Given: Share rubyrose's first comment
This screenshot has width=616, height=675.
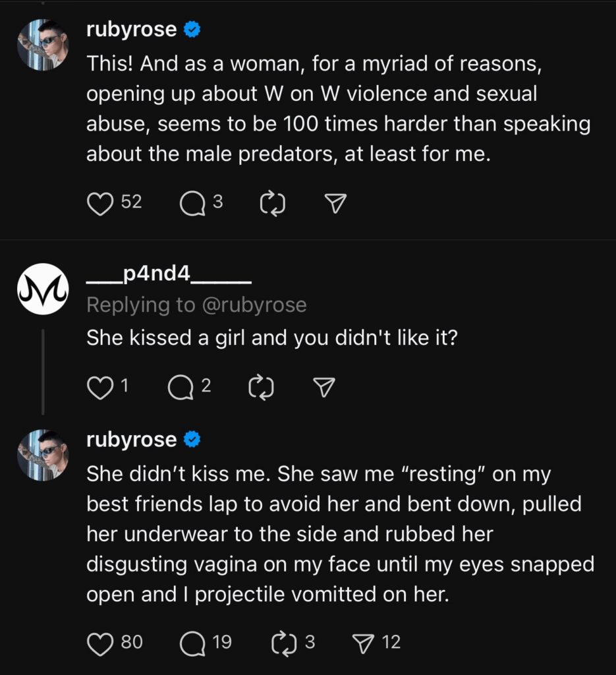Looking at the screenshot, I should (333, 204).
